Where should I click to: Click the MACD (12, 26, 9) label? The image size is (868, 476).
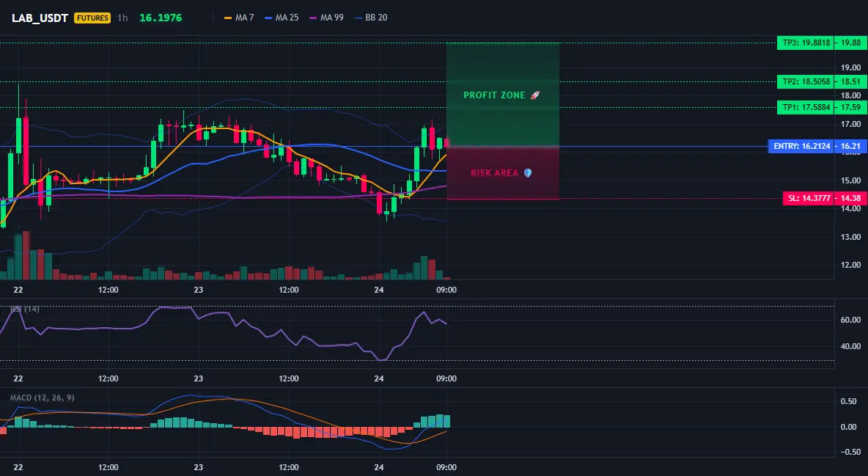point(42,398)
